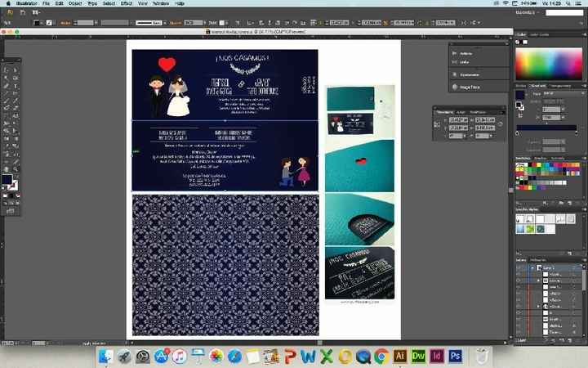Click the orange Stroke link in control bar
Image resolution: width=588 pixels, height=368 pixels.
tap(65, 23)
